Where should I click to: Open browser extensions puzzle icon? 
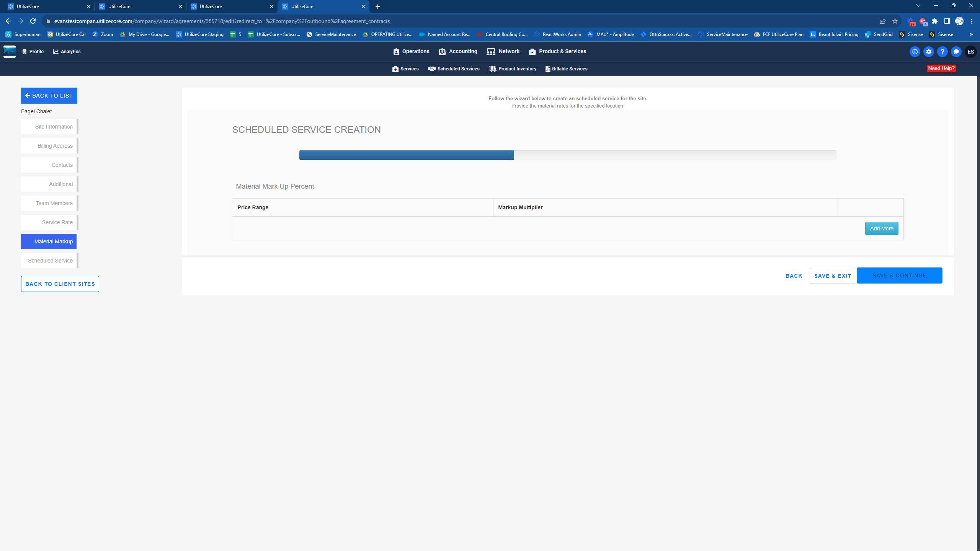click(935, 21)
